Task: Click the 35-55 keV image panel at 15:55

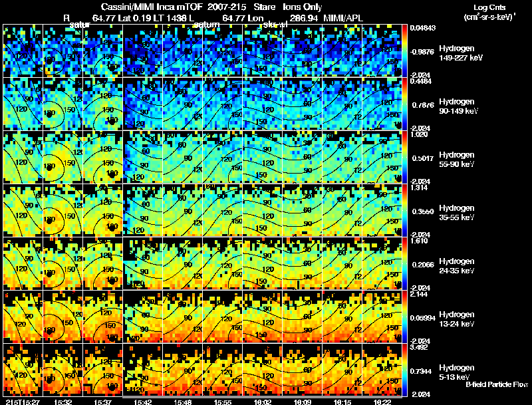Action: (223, 210)
